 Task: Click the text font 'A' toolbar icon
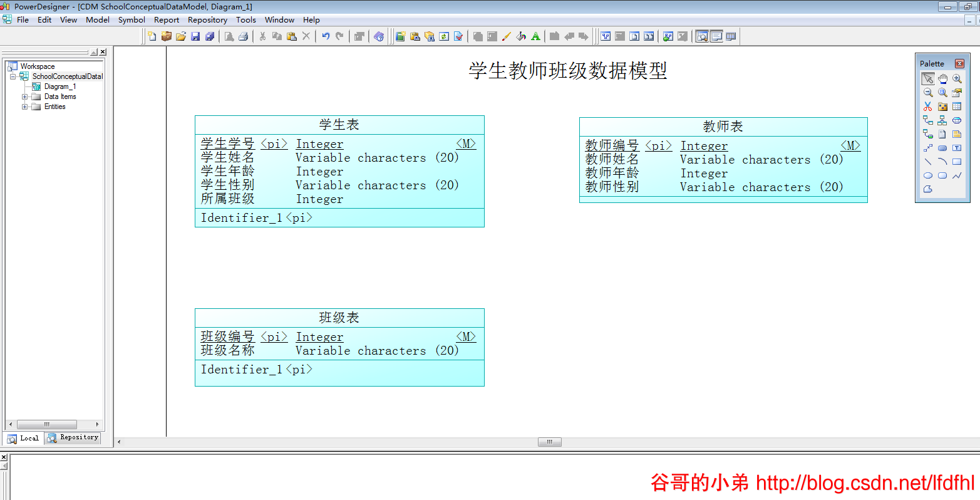pyautogui.click(x=535, y=36)
